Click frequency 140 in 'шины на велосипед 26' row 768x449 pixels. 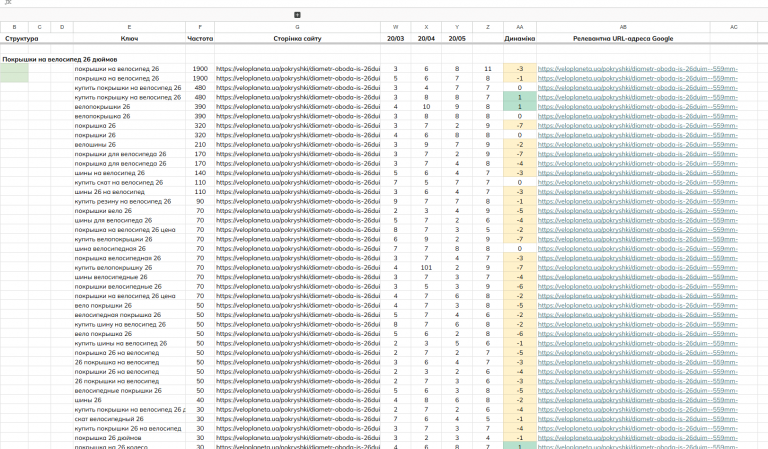point(200,173)
